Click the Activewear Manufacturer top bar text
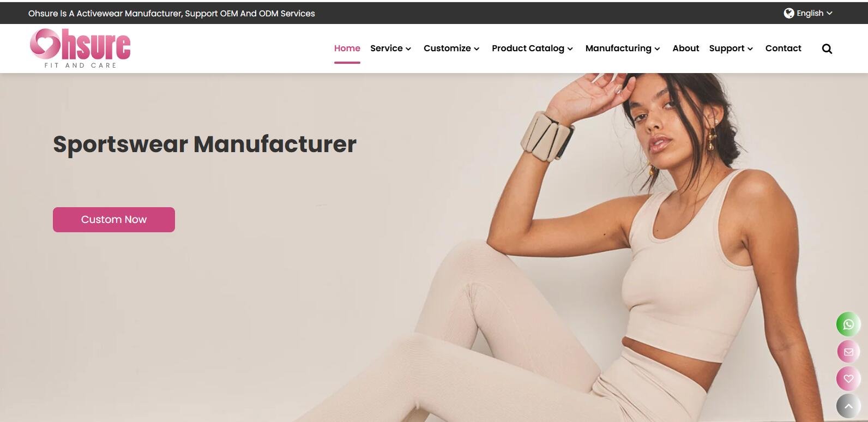 coord(172,13)
